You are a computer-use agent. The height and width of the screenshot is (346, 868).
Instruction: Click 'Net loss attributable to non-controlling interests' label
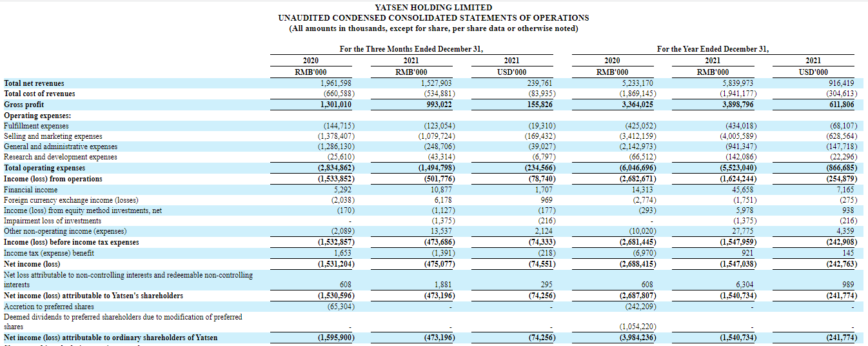pyautogui.click(x=128, y=280)
